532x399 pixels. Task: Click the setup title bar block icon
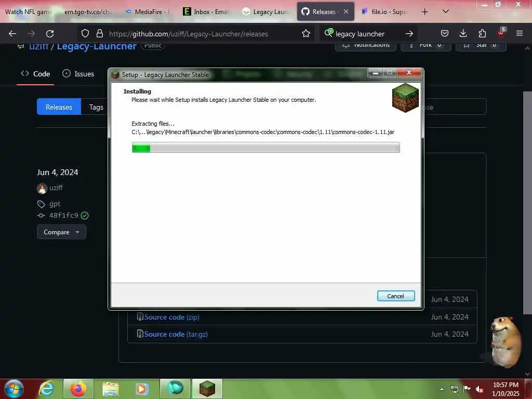(115, 74)
